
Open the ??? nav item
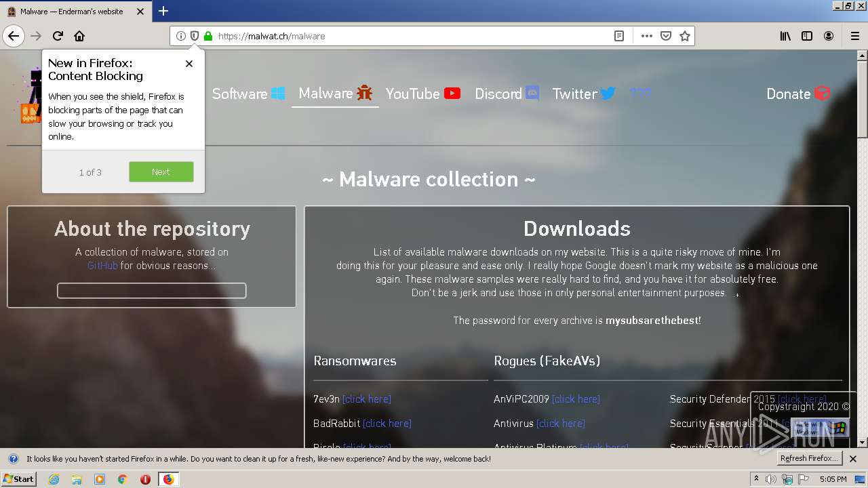[x=640, y=94]
